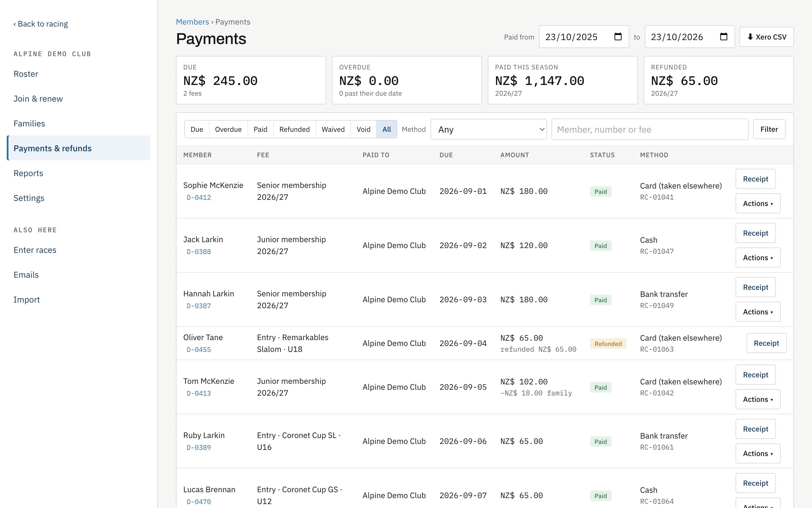Expand Actions menu for Sophie McKenzie
Image resolution: width=812 pixels, height=508 pixels.
click(758, 203)
